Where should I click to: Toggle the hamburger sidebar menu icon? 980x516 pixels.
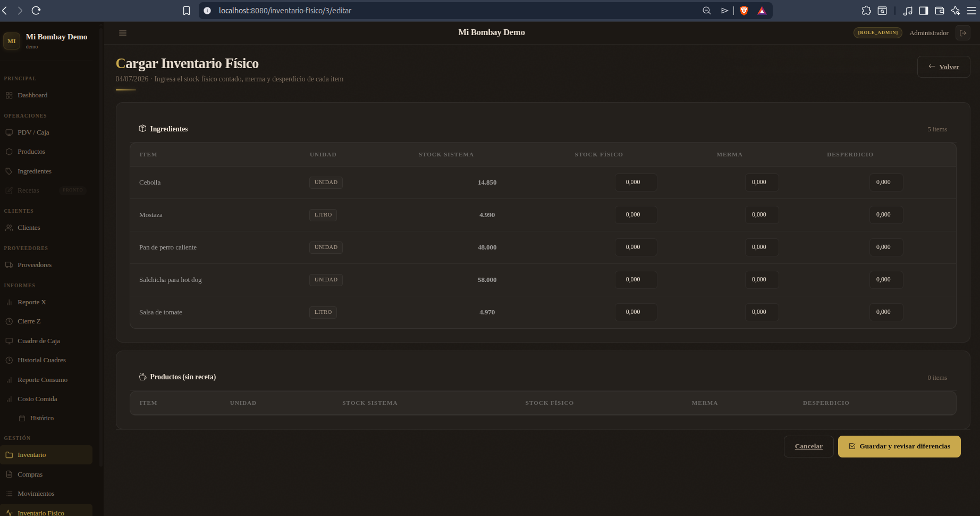pos(123,33)
